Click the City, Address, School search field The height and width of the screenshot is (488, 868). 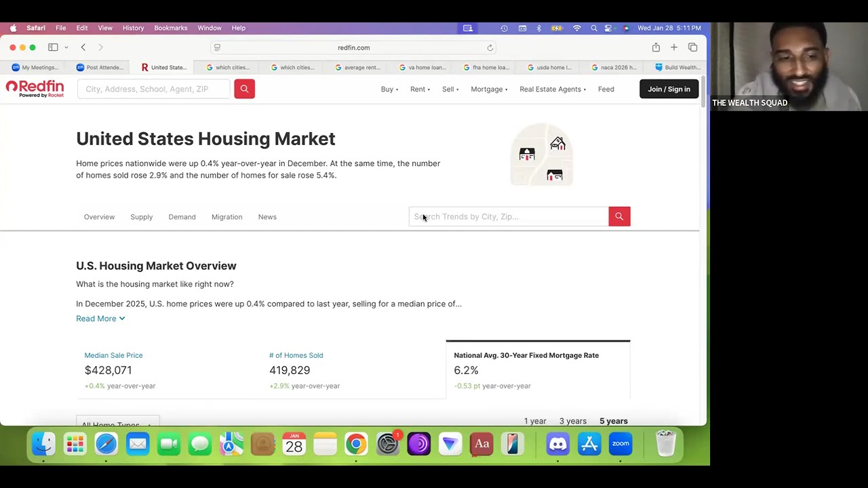(x=154, y=89)
